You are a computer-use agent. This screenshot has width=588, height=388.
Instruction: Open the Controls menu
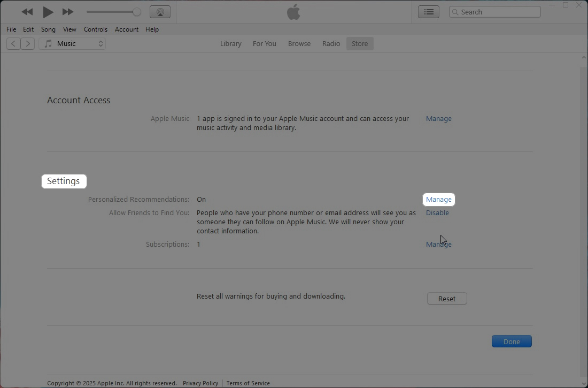click(x=96, y=29)
